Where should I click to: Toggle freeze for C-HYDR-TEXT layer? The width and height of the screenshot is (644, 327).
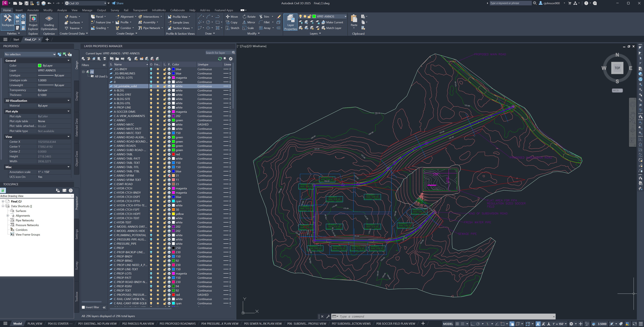158,222
